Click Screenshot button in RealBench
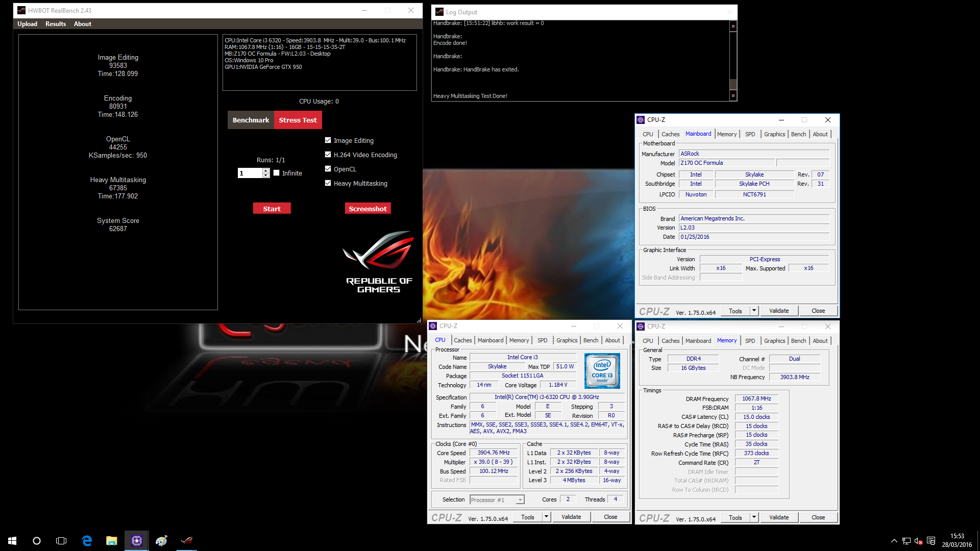The height and width of the screenshot is (551, 980). 367,209
